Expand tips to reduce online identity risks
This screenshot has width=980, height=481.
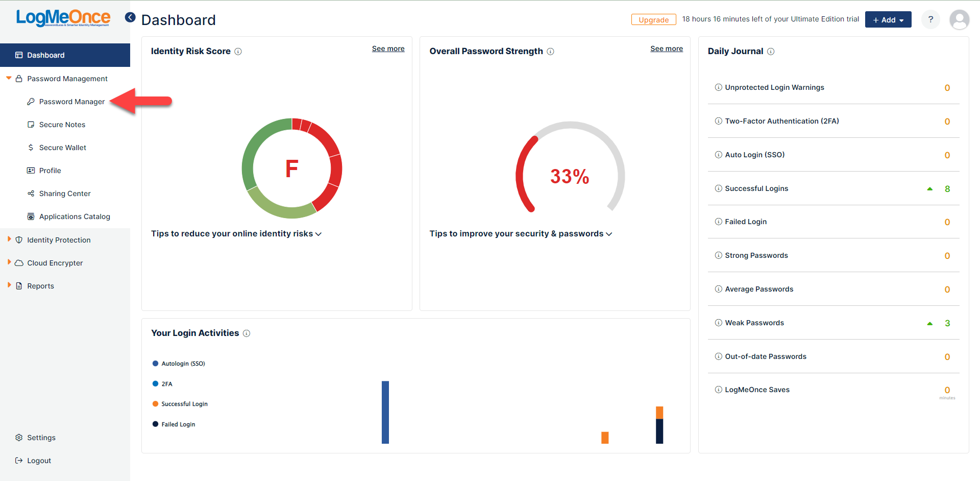point(236,234)
